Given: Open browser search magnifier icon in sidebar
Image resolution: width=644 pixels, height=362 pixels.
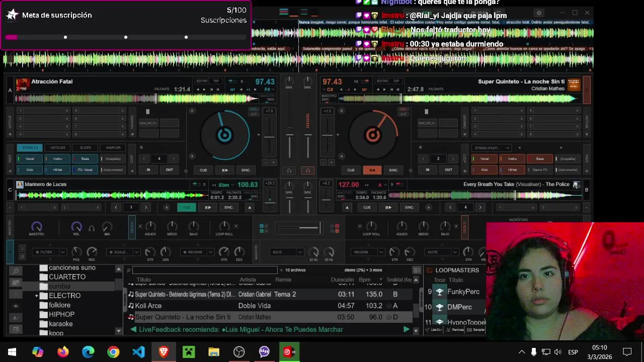Looking at the screenshot, I should tap(16, 271).
